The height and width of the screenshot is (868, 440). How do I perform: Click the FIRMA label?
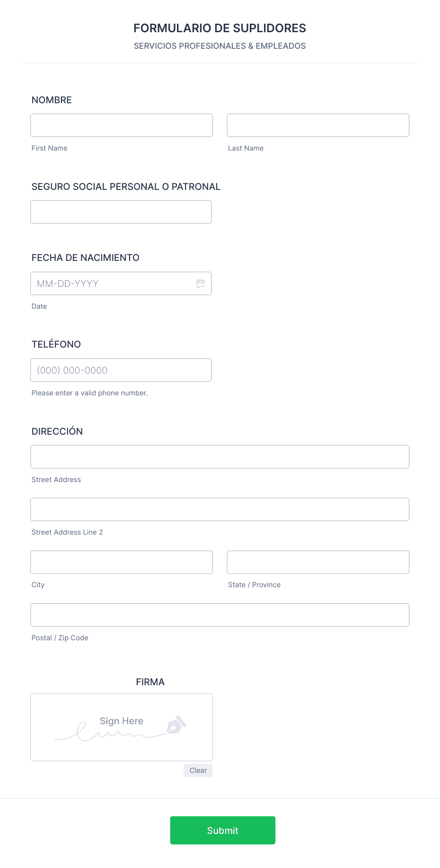click(150, 682)
